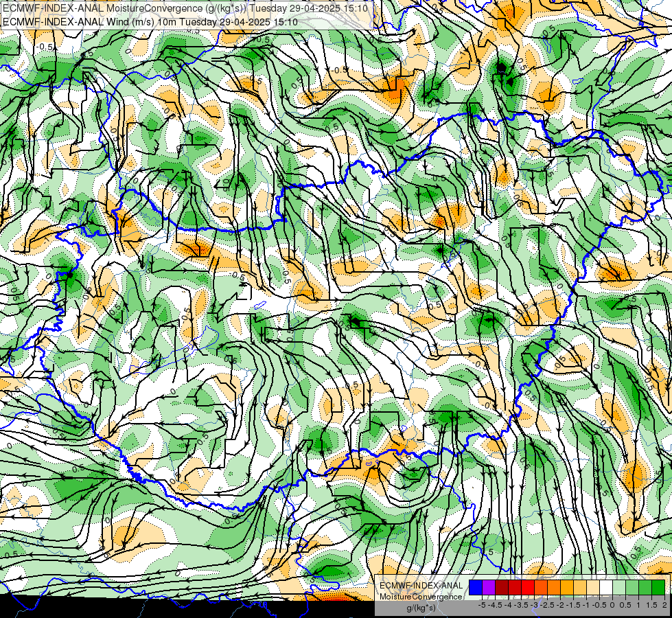This screenshot has width=672, height=618.
Task: Click the '-4' tick label on the legend scale
Action: 508,605
